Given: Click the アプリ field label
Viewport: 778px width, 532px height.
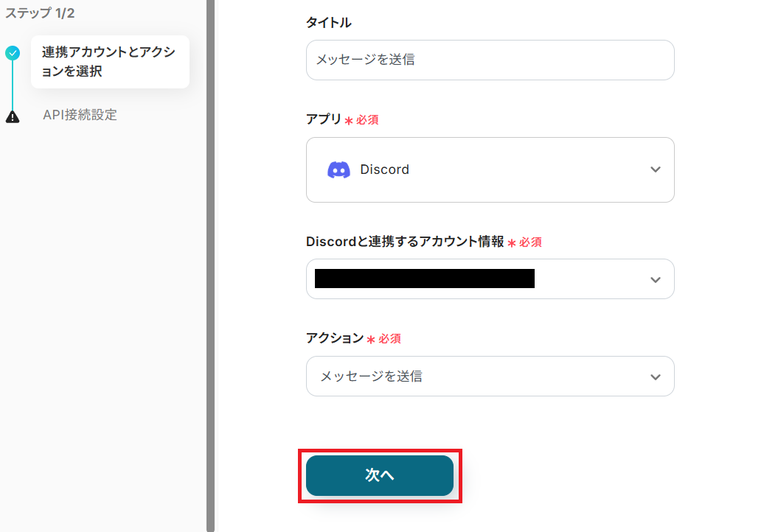Looking at the screenshot, I should coord(324,119).
